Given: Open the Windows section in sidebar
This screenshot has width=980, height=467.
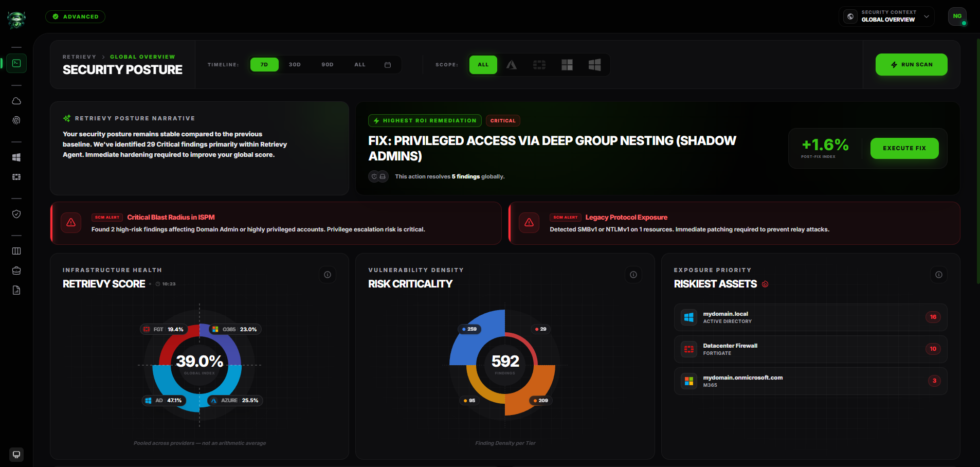Looking at the screenshot, I should [16, 157].
